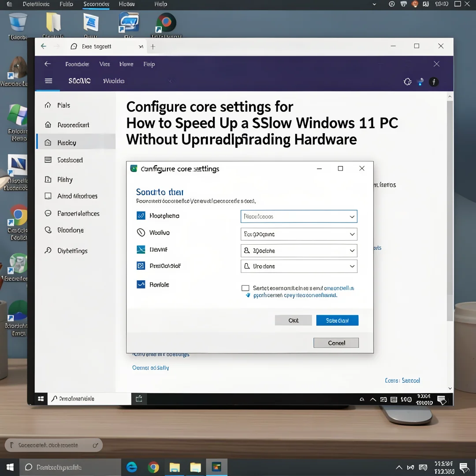This screenshot has height=476, width=476.
Task: Tick the empty checkbox beside Sertet text
Action: coord(245,288)
